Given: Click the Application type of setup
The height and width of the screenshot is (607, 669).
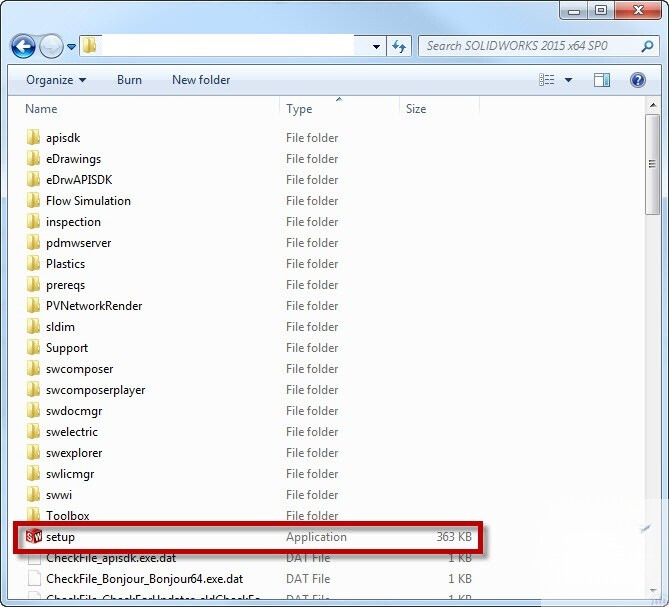Looking at the screenshot, I should coord(316,537).
